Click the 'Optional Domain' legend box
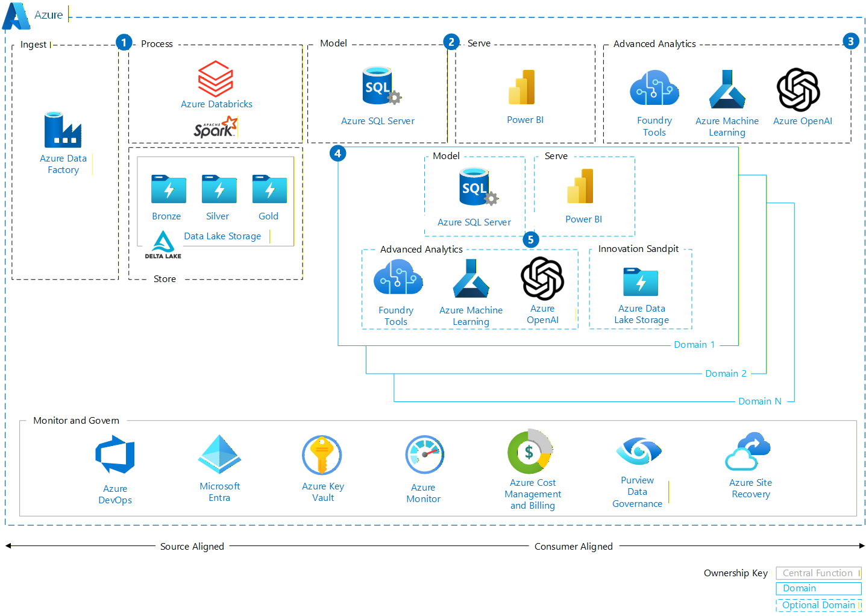Screen dimensions: 866x616 [x=818, y=605]
